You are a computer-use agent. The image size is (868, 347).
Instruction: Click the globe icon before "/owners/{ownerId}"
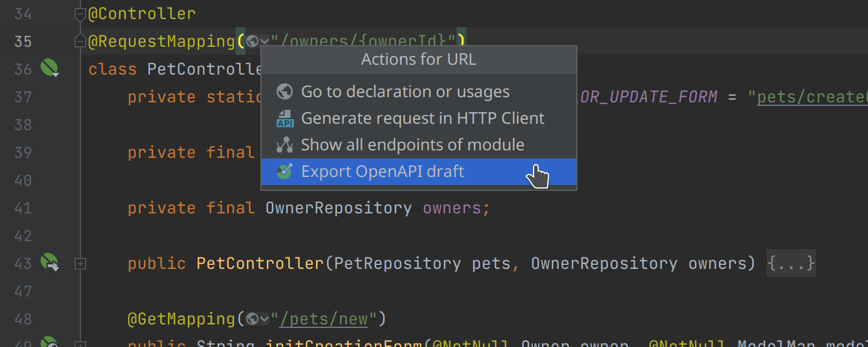pos(252,42)
